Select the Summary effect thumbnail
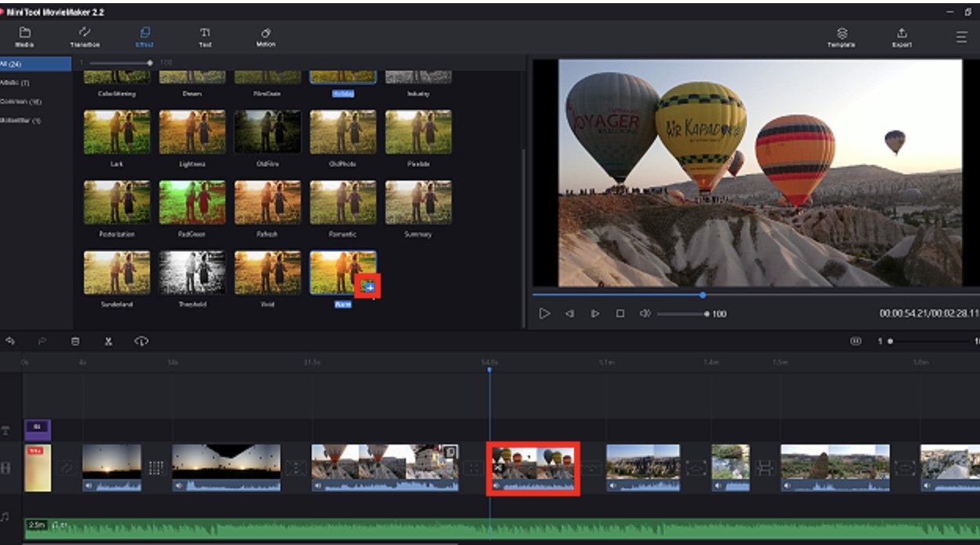 pos(419,203)
